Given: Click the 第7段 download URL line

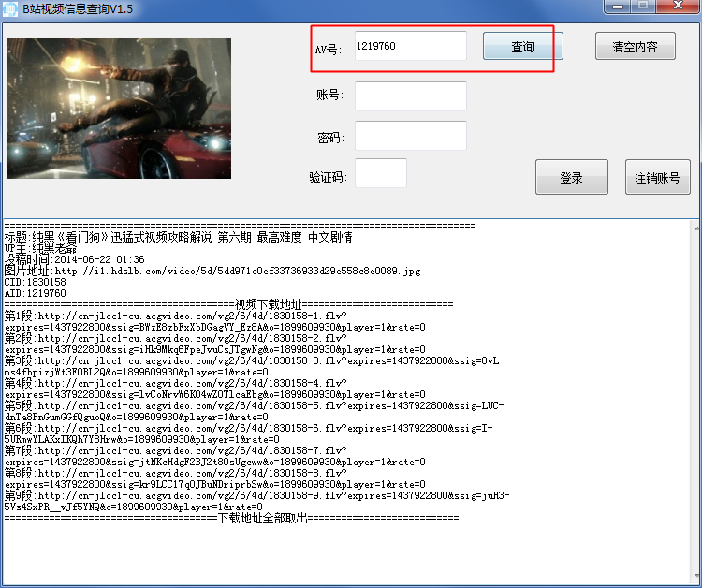Looking at the screenshot, I should (x=215, y=455).
